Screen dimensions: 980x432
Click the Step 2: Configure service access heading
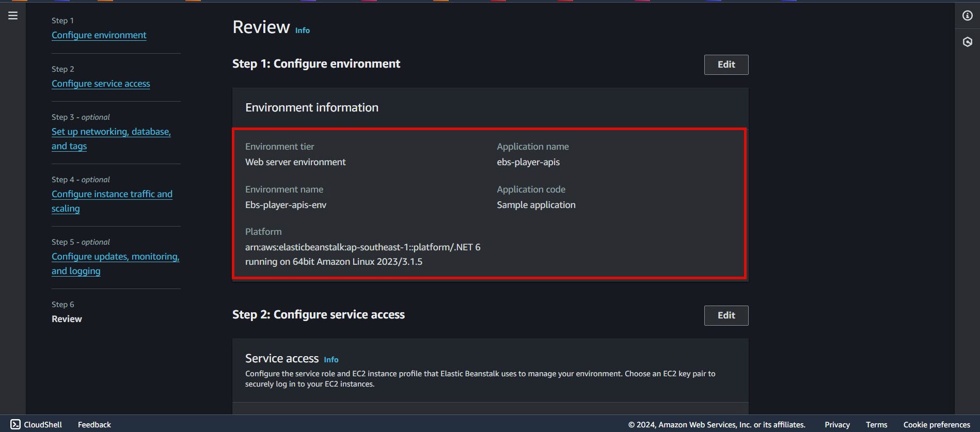tap(319, 315)
